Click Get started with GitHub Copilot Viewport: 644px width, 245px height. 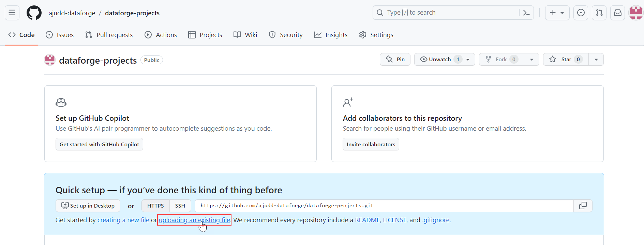point(99,144)
